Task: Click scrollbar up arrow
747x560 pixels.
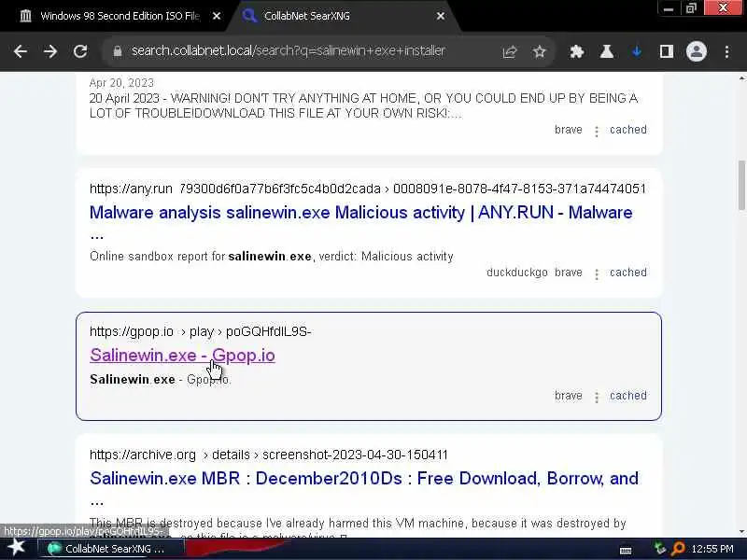Action: [x=741, y=78]
